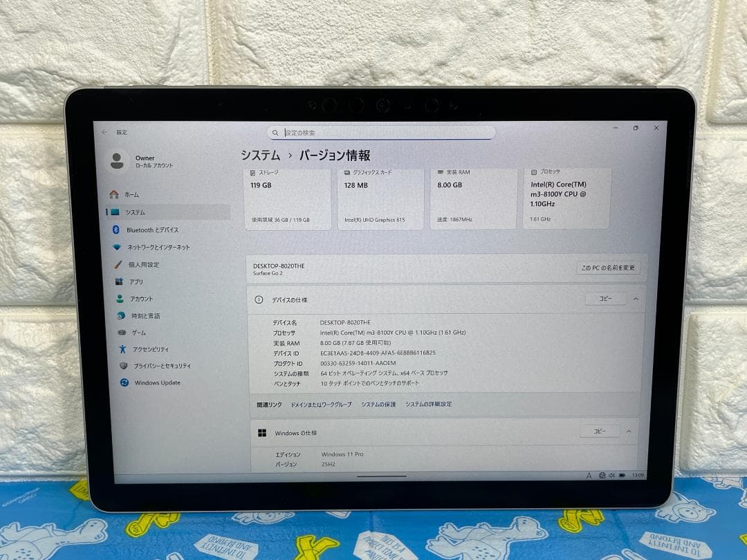Collapse the デバイスの仕様 section
The width and height of the screenshot is (747, 560).
coord(635,299)
